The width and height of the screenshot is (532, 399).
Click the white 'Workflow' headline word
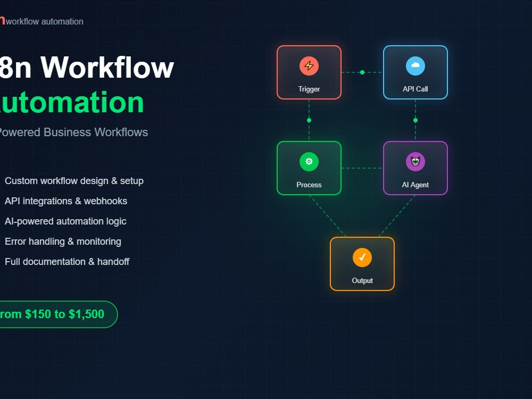point(107,68)
